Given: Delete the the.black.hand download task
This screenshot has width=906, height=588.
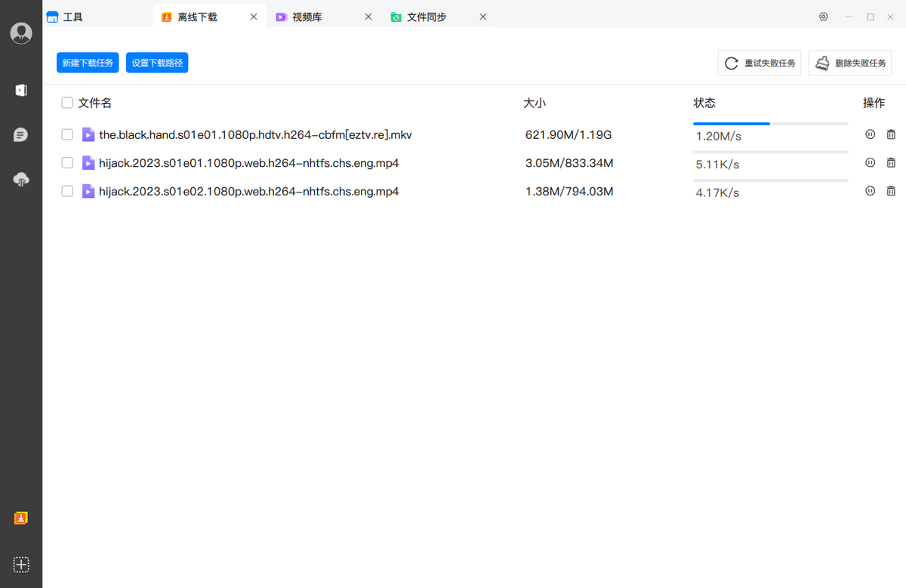Looking at the screenshot, I should coord(891,134).
